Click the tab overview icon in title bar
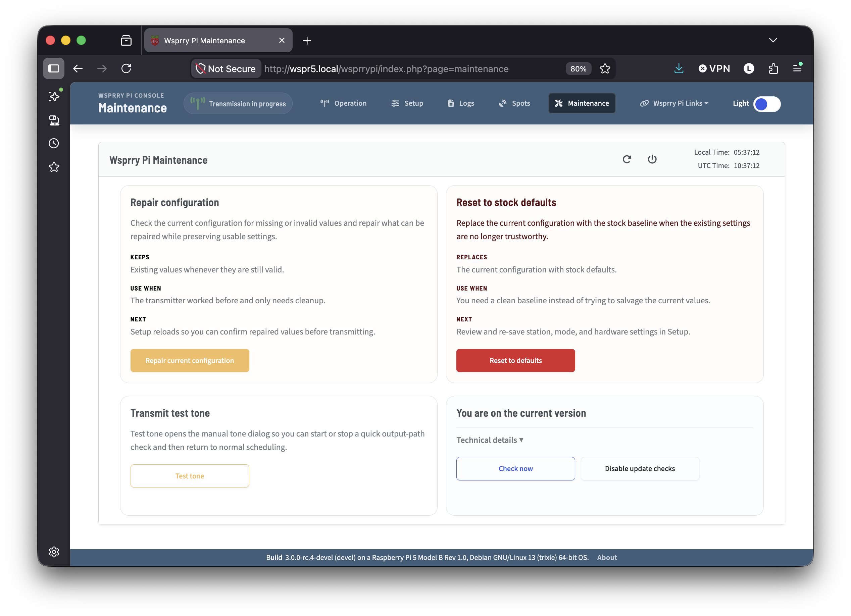 click(126, 41)
